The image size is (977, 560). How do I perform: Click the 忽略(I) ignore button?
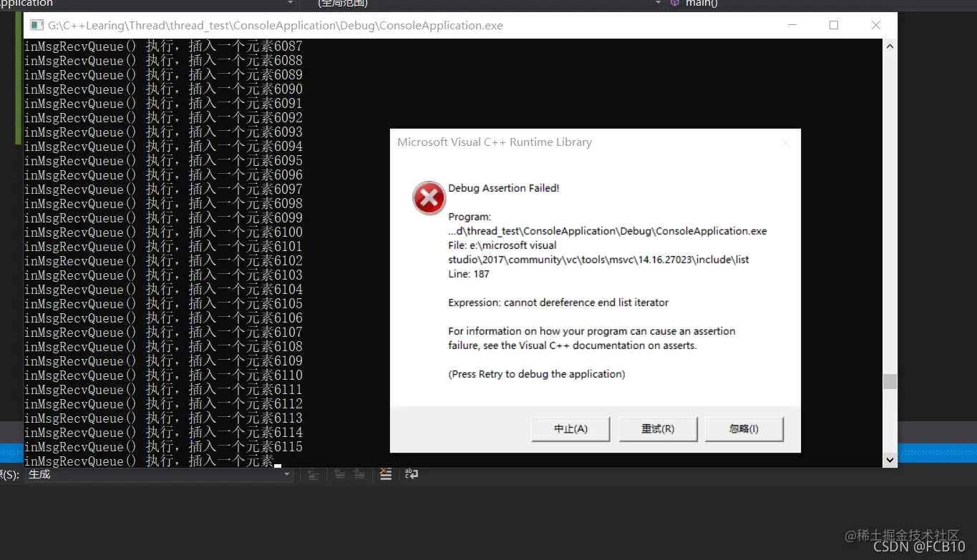point(744,429)
